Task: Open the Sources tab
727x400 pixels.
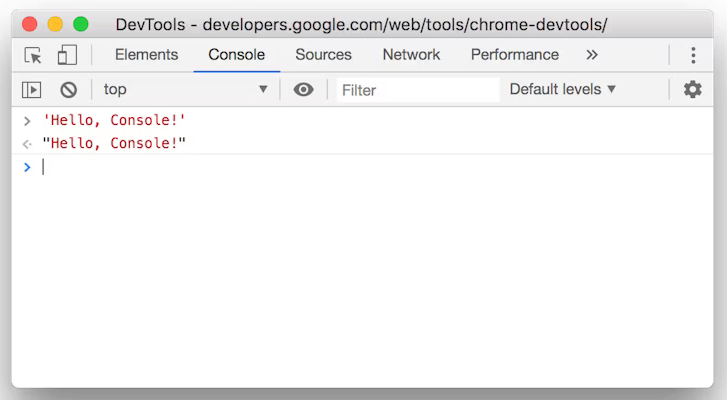Action: (x=323, y=55)
